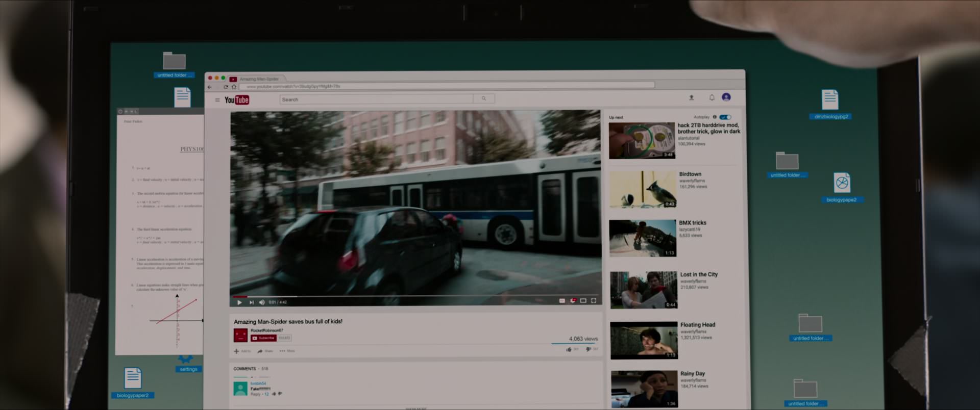Toggle the Autoplay switch off
980x410 pixels.
(x=725, y=117)
